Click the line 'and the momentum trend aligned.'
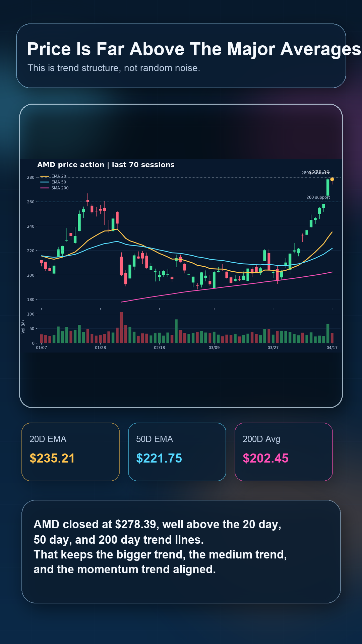The height and width of the screenshot is (644, 362). (125, 570)
